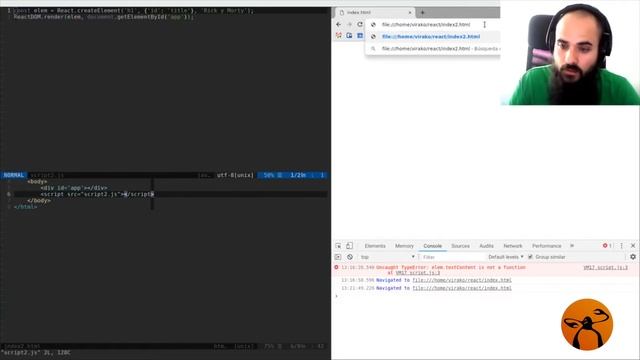This screenshot has width=640, height=360.
Task: Click the webcam video overlay
Action: tap(570, 53)
